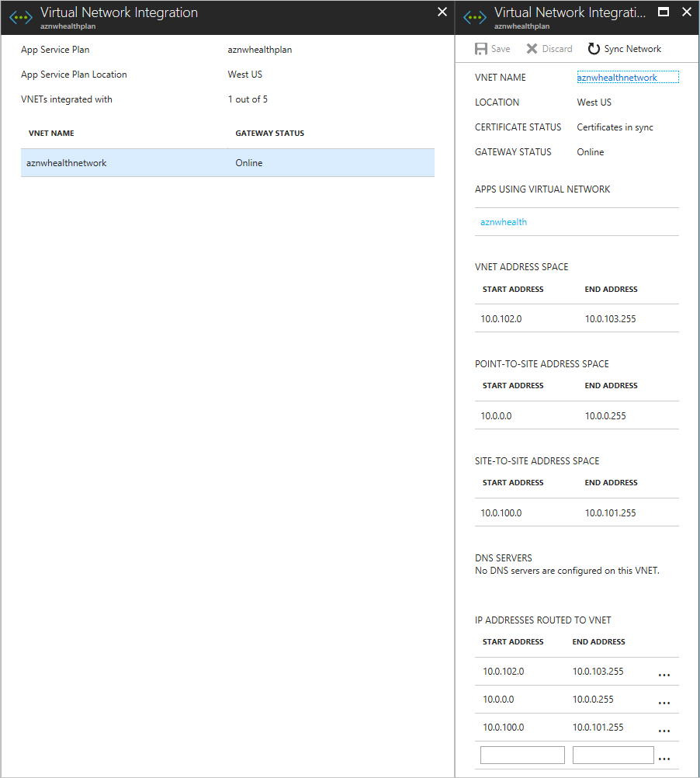Close the left Virtual Network Integration blade
The width and height of the screenshot is (700, 778).
442,12
